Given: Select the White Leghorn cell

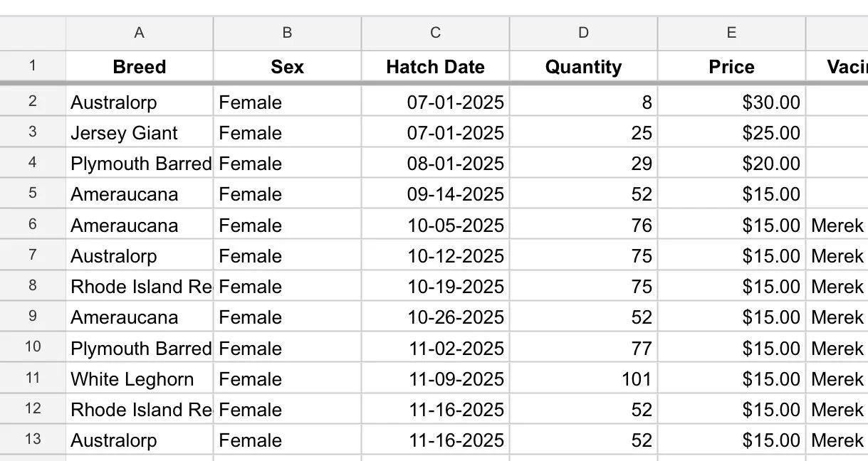Looking at the screenshot, I should (140, 378).
